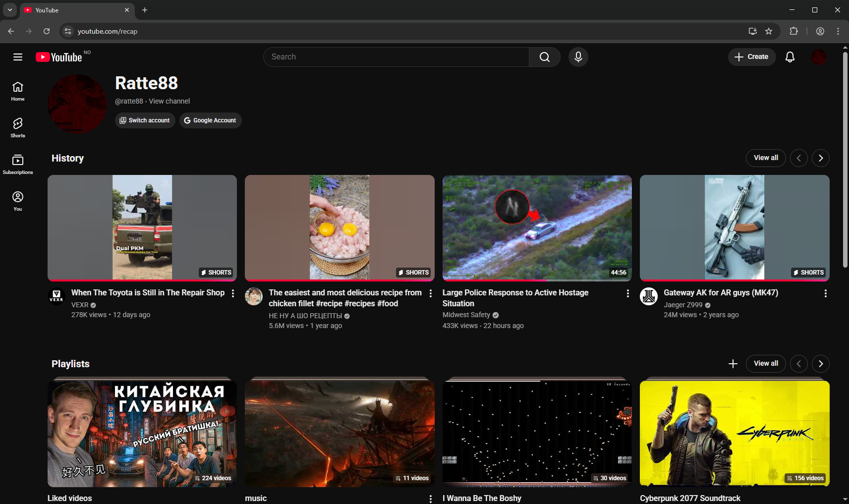
Task: Open options for Gateway AK video
Action: click(x=825, y=293)
